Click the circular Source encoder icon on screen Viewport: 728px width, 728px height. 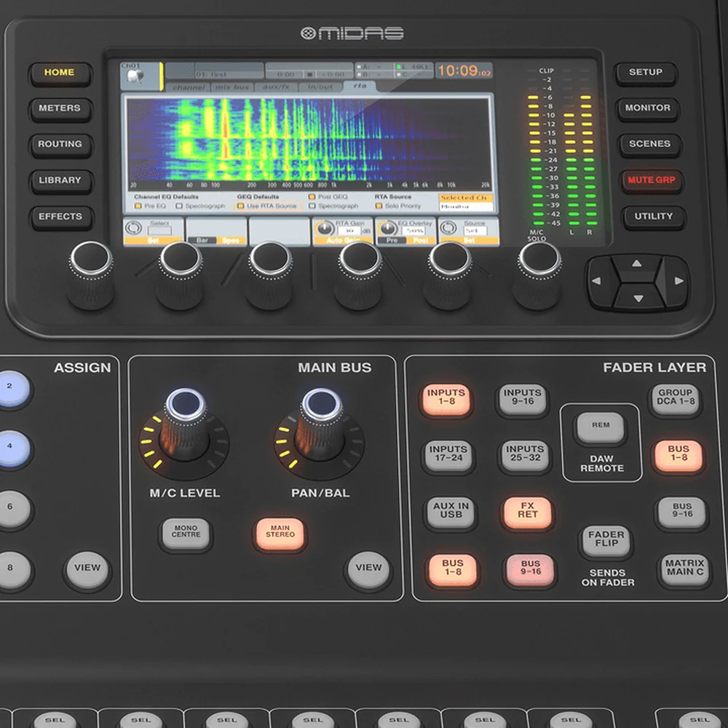coord(448,228)
